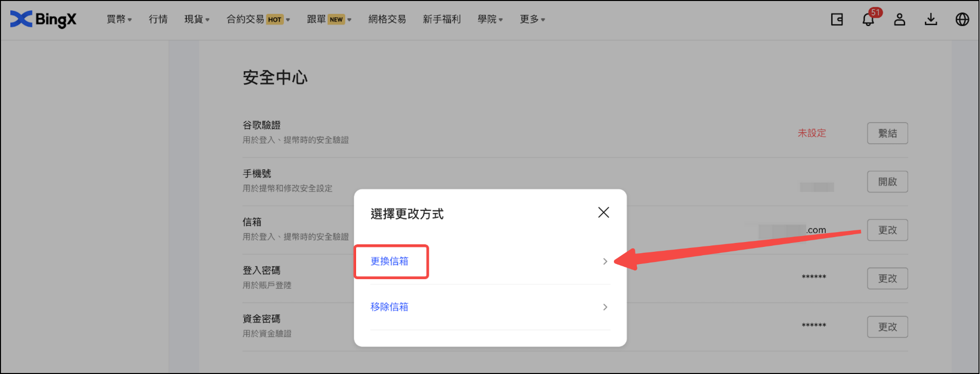Click the BingX logo
This screenshot has height=374, width=980.
tap(43, 19)
